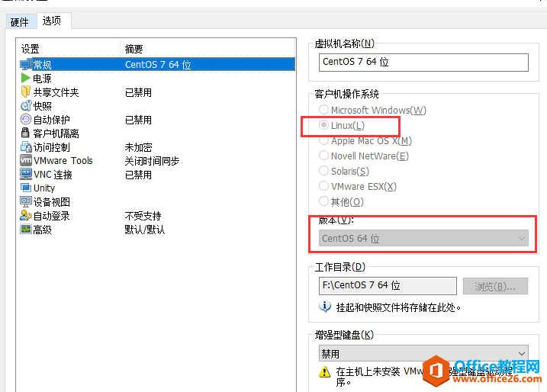Select the VMware Tools row label
The height and width of the screenshot is (392, 547).
(63, 160)
